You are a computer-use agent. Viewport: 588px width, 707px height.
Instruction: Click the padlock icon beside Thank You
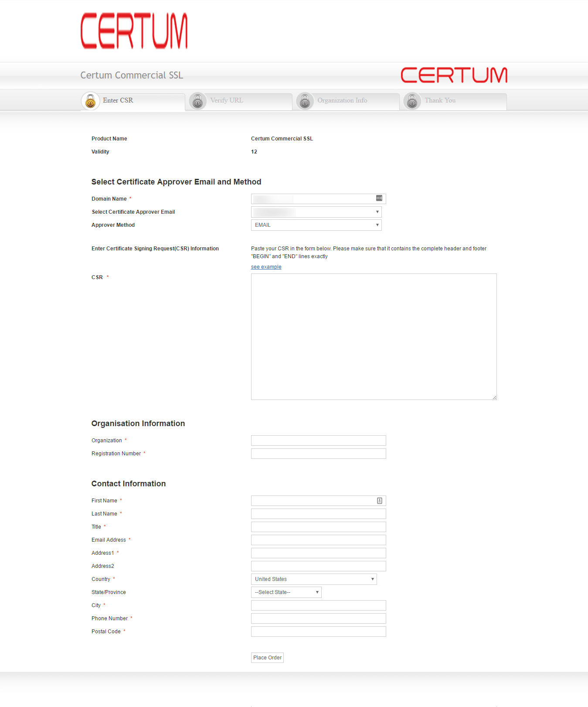point(412,101)
